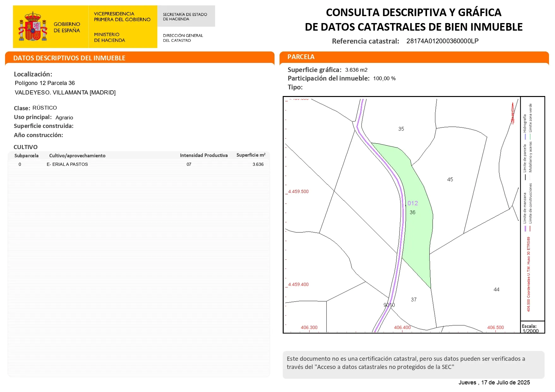Click the RÚSTICO class value
This screenshot has width=555, height=392.
coord(45,108)
